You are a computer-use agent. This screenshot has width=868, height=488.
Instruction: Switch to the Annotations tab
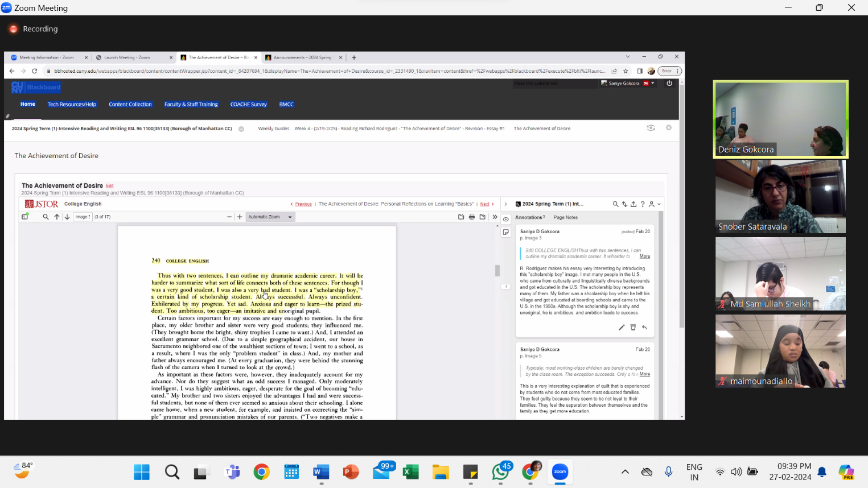[530, 217]
